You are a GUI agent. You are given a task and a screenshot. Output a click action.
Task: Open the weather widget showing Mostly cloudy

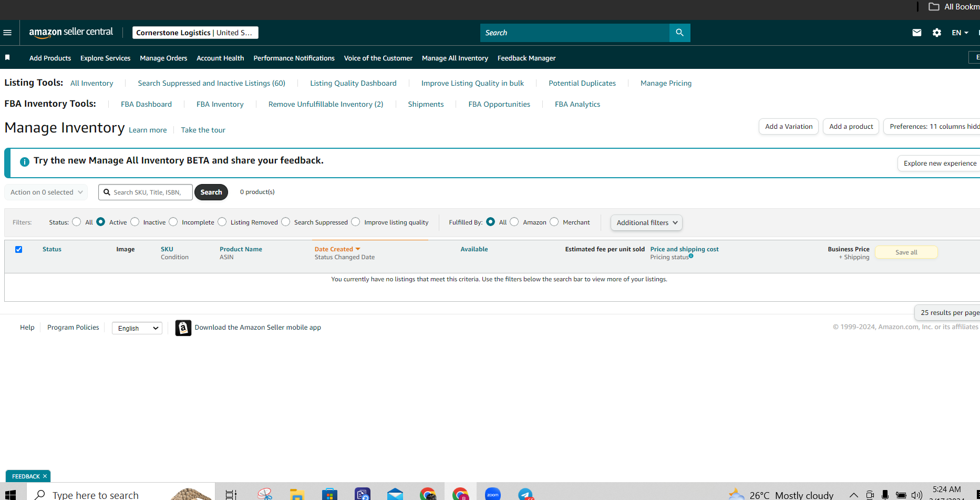coord(781,495)
